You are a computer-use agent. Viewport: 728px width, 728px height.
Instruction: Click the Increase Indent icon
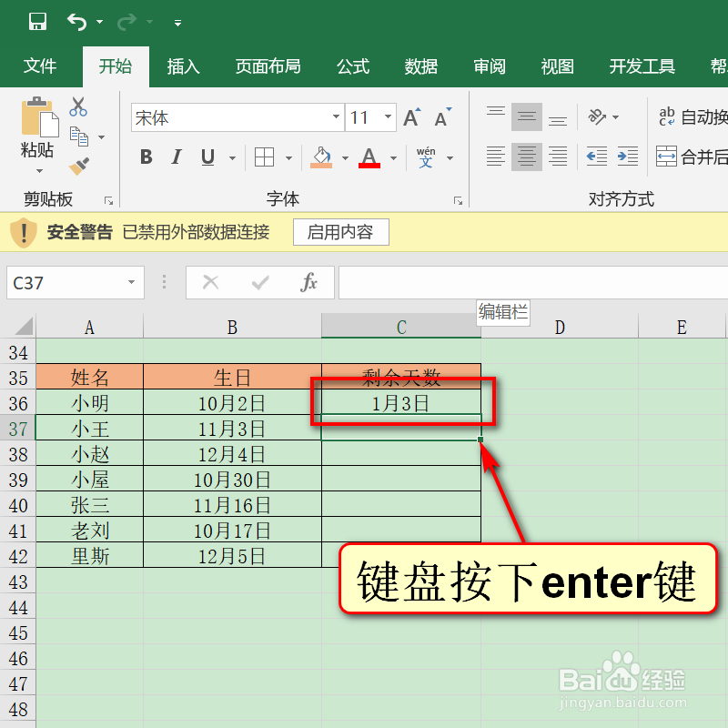pyautogui.click(x=627, y=157)
